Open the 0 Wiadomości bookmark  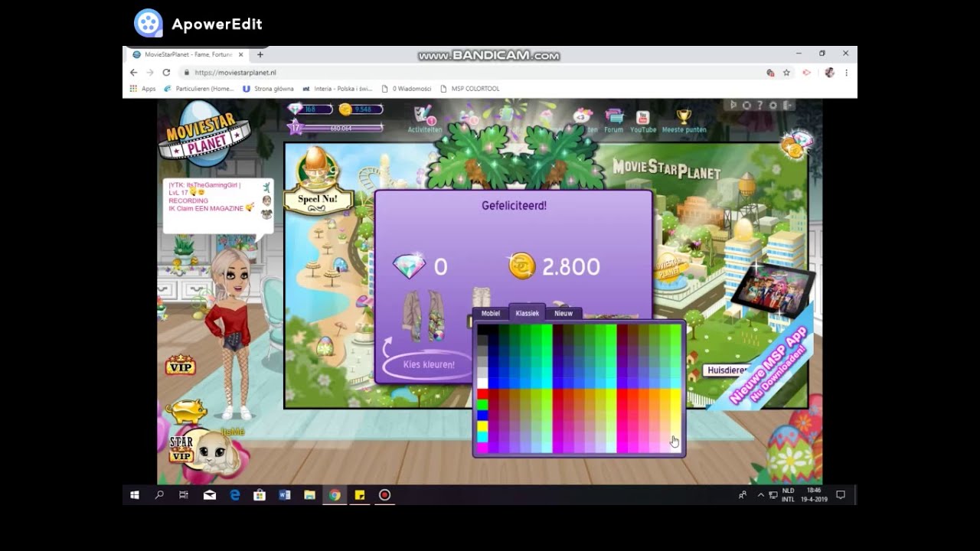pos(407,89)
